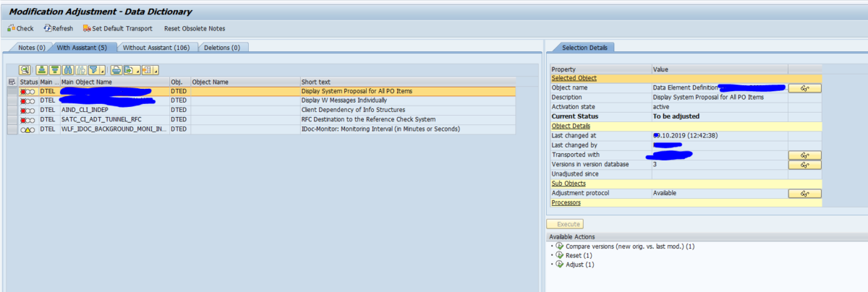Click the Check toolbar button
This screenshot has height=292, width=868.
pyautogui.click(x=20, y=28)
